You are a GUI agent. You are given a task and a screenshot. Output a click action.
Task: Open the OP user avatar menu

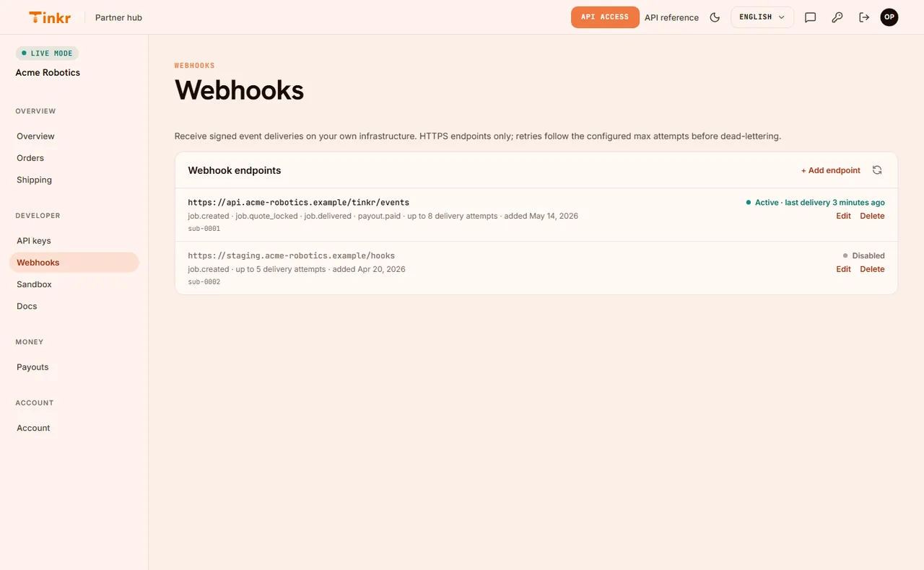[889, 17]
